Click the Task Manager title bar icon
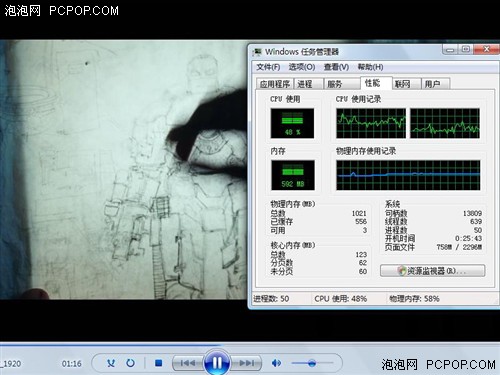This screenshot has width=500, height=375. point(257,52)
